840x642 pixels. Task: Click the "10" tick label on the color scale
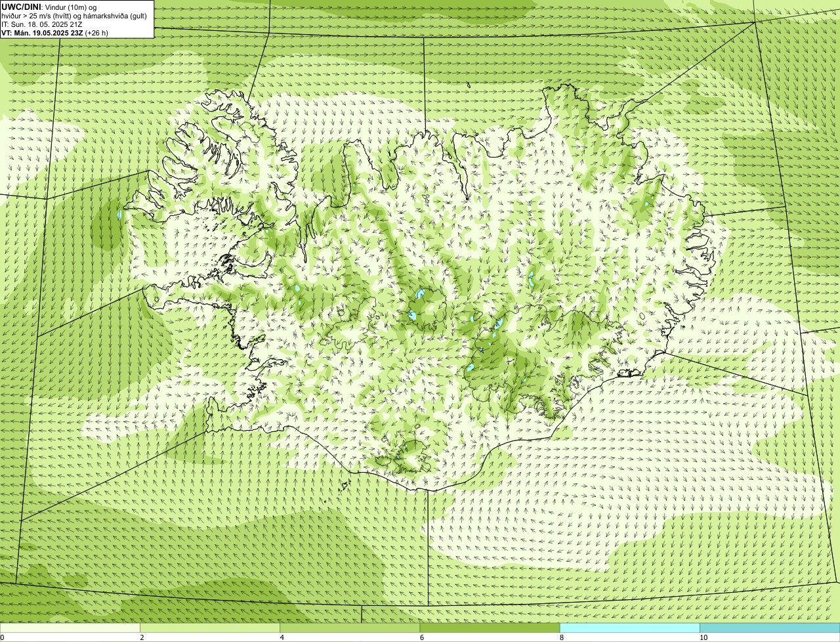click(x=703, y=637)
